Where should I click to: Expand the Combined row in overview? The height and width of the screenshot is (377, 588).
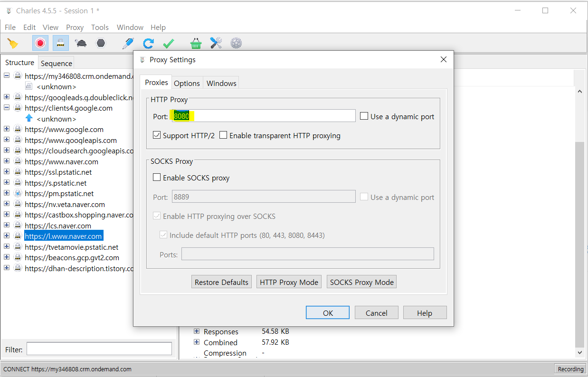(x=197, y=342)
